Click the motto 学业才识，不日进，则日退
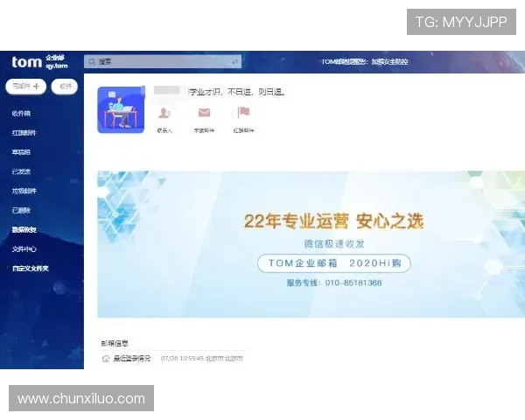 pos(237,92)
